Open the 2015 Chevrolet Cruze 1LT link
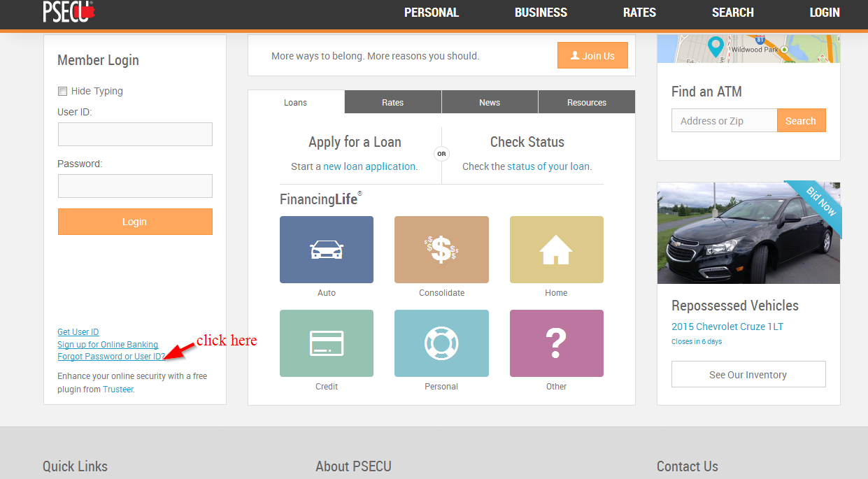Image resolution: width=868 pixels, height=479 pixels. click(x=727, y=327)
